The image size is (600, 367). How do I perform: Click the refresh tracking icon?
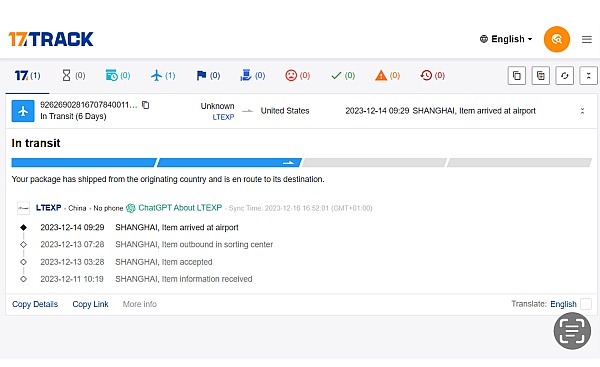pos(565,75)
